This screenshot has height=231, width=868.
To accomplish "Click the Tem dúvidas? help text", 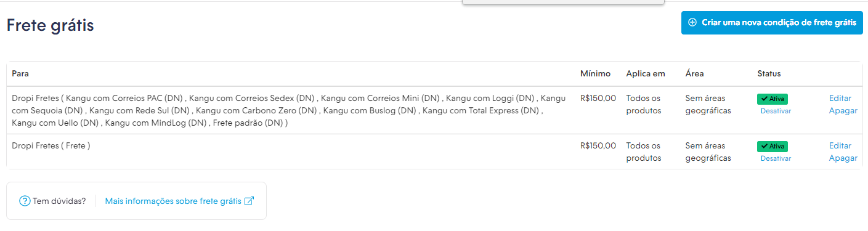I will coord(59,201).
